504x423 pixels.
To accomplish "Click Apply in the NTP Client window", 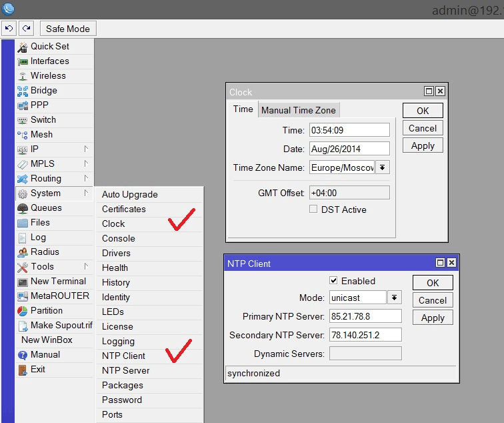I will pyautogui.click(x=433, y=318).
